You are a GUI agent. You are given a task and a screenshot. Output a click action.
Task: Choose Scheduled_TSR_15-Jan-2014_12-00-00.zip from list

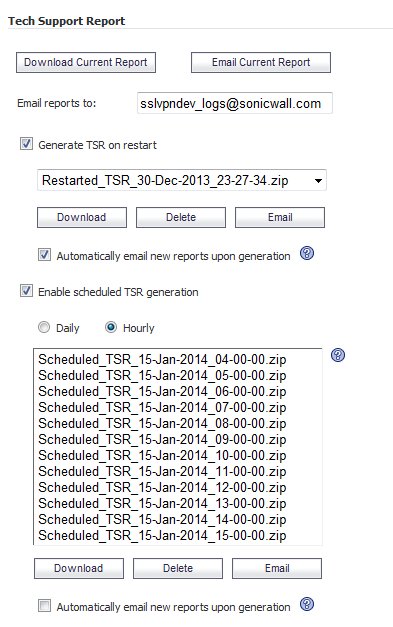tap(162, 487)
